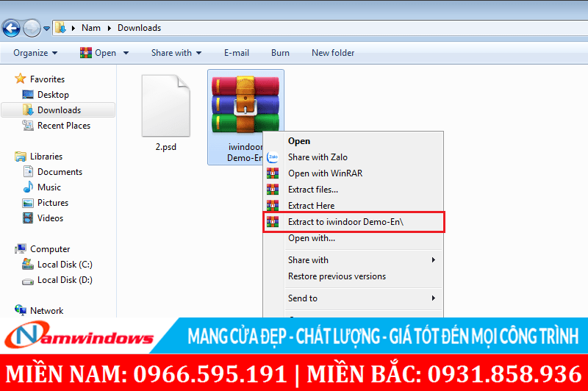Select Videos in Libraries
This screenshot has height=391, width=588.
50,218
